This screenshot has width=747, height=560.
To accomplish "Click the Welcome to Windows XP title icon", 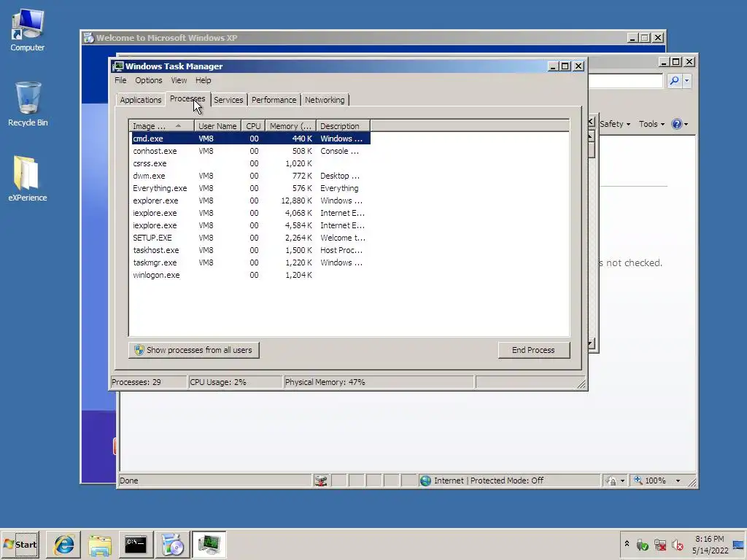I will (88, 38).
